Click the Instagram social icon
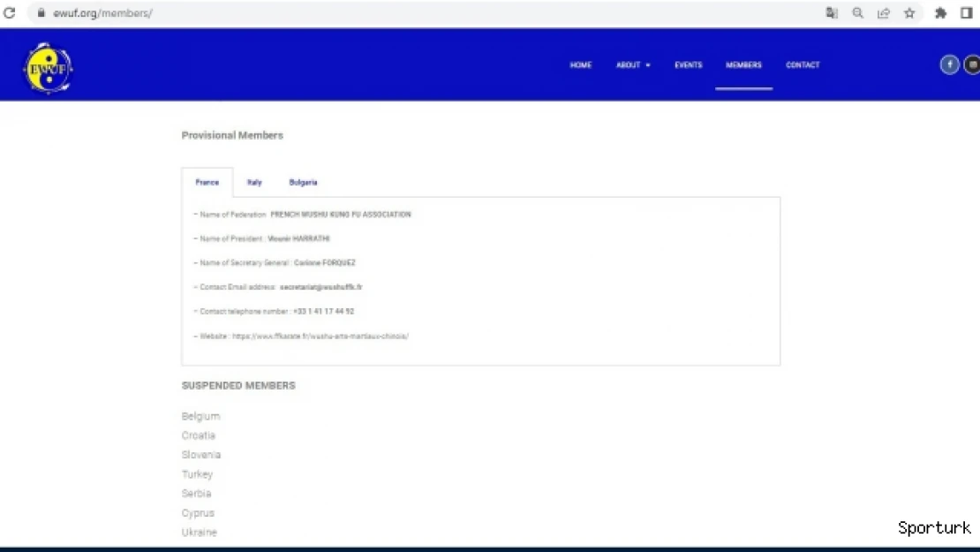The height and width of the screenshot is (552, 980). click(x=972, y=64)
